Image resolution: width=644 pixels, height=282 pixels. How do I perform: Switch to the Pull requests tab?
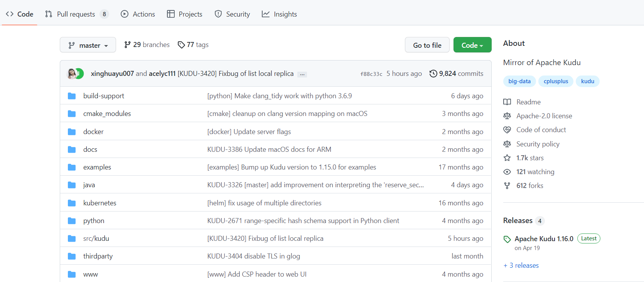[x=76, y=14]
